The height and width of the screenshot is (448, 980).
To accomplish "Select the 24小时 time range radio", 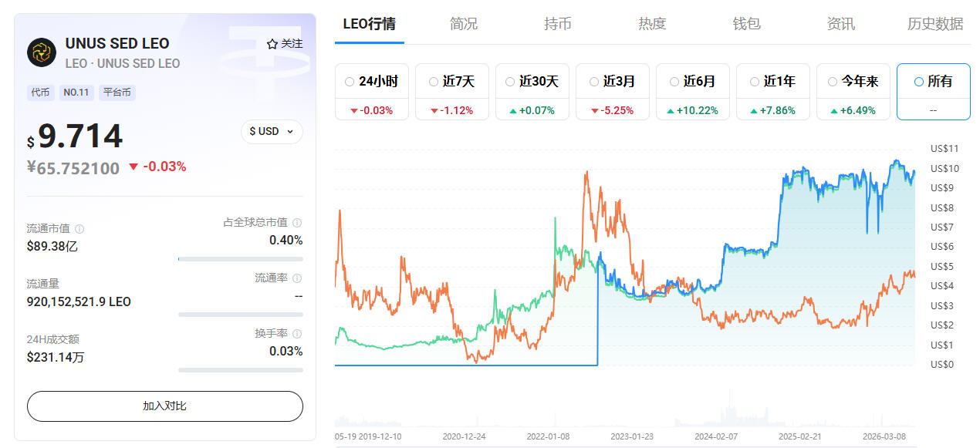I will (350, 81).
